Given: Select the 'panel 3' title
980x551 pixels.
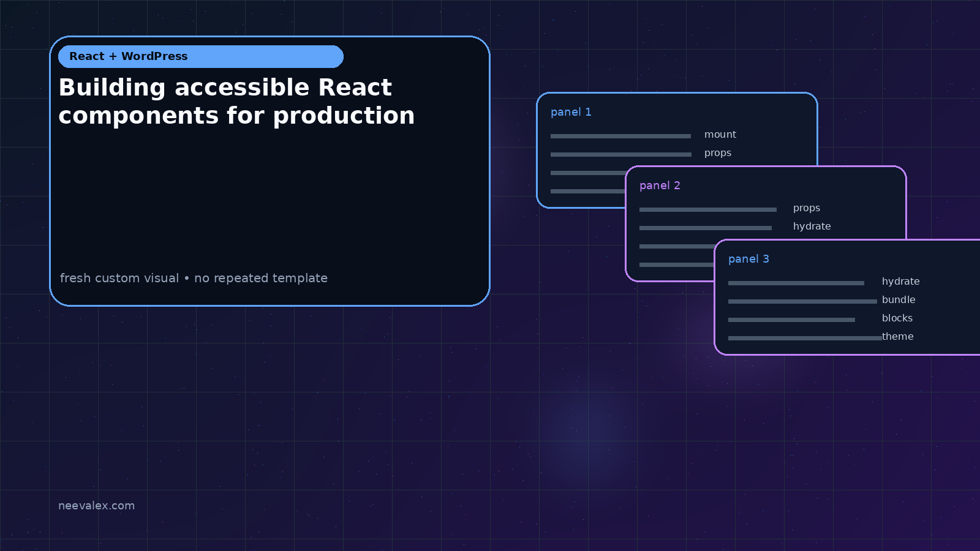Looking at the screenshot, I should 748,259.
